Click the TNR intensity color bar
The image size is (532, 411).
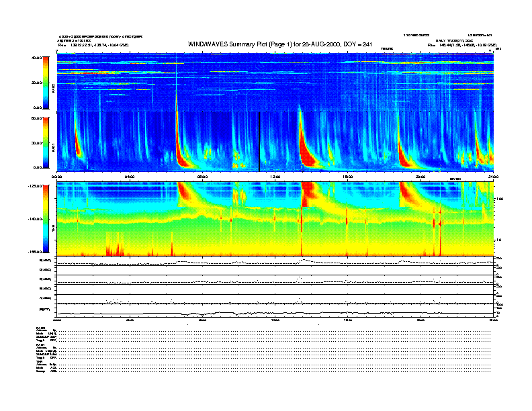46,219
